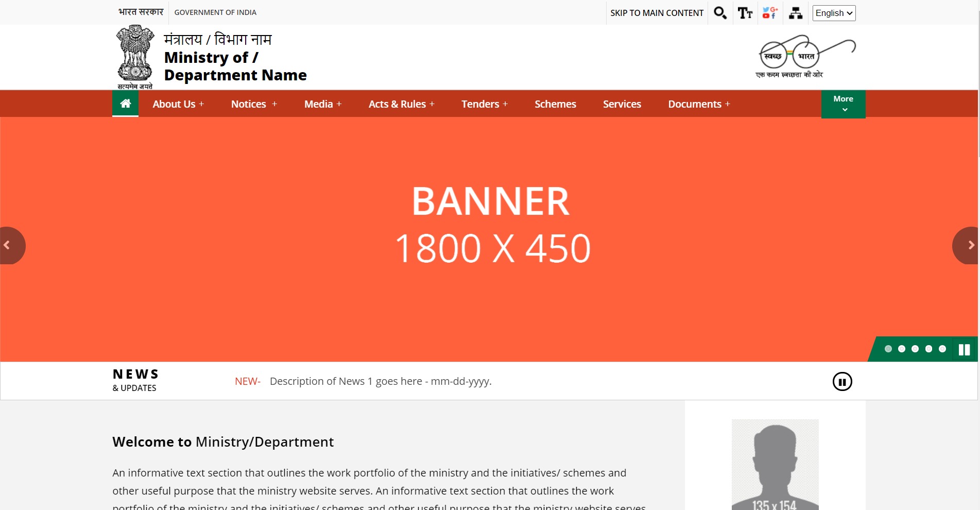Open the English language dropdown
This screenshot has width=980, height=510.
(834, 13)
